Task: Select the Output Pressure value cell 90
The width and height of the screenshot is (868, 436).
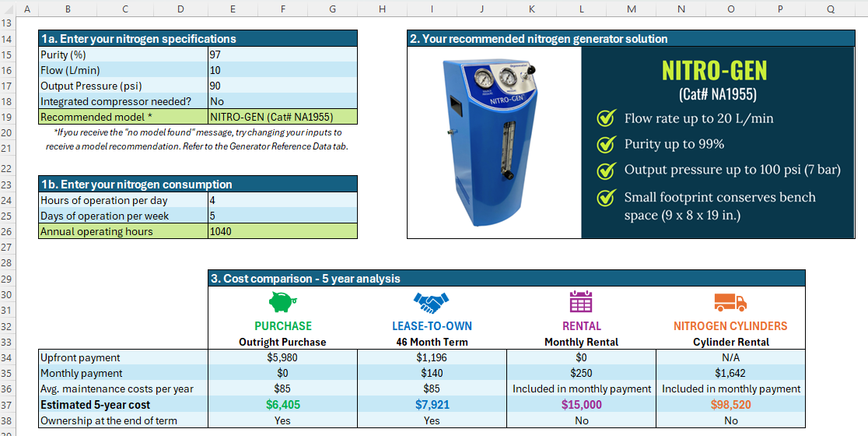Action: point(282,86)
